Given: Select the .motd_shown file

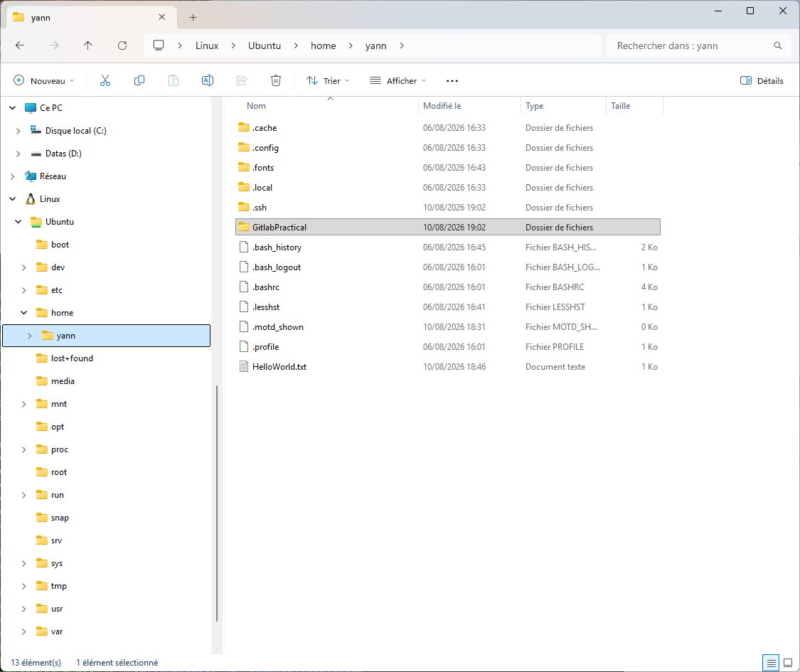Looking at the screenshot, I should tap(448, 326).
